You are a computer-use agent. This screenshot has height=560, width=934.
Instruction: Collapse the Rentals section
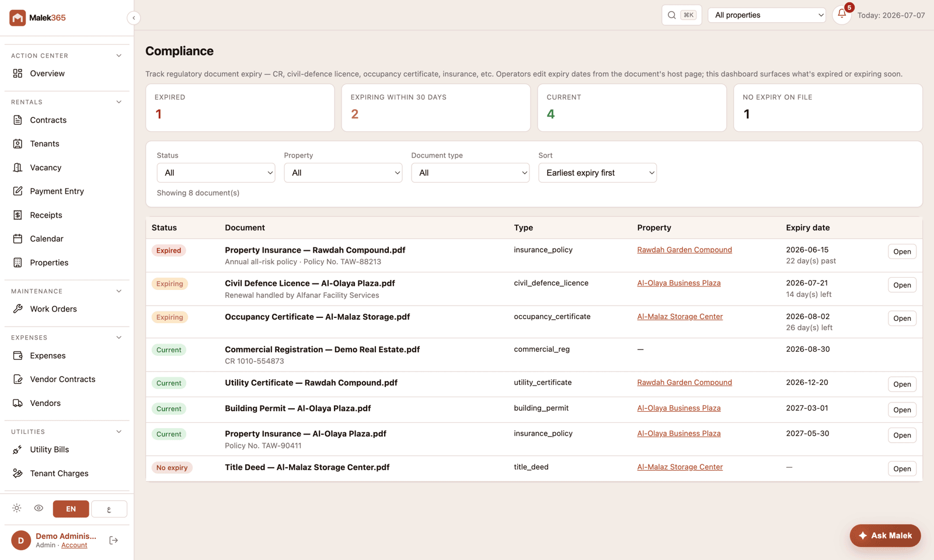click(119, 102)
